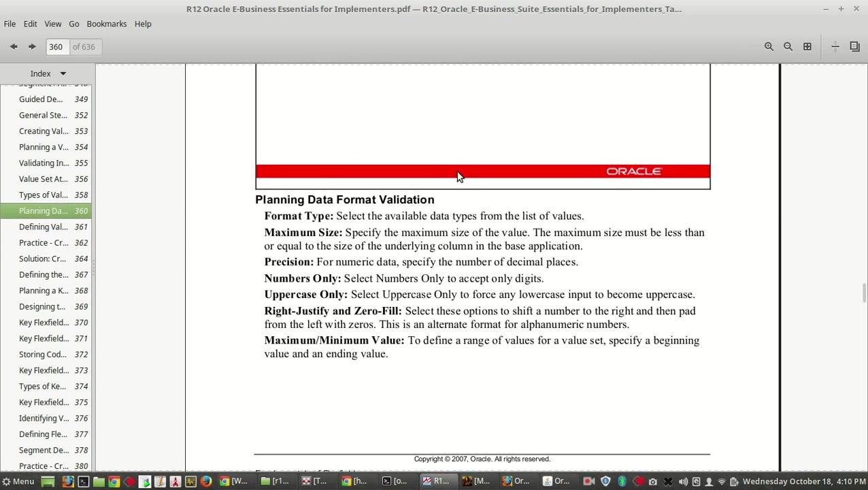Open the battery power tray icon
The width and height of the screenshot is (868, 490).
click(x=734, y=481)
